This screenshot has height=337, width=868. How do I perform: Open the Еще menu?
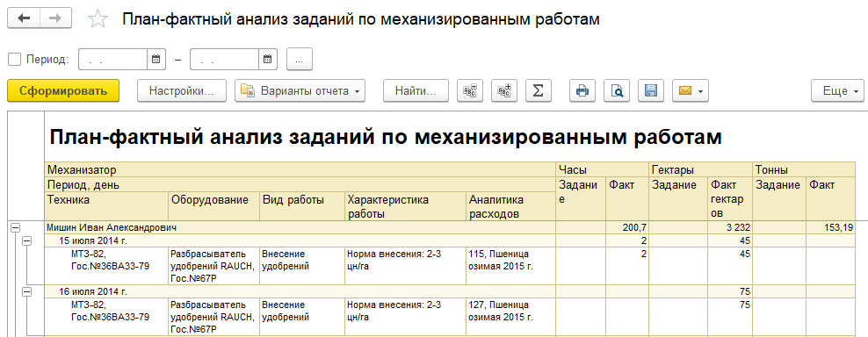pyautogui.click(x=837, y=90)
